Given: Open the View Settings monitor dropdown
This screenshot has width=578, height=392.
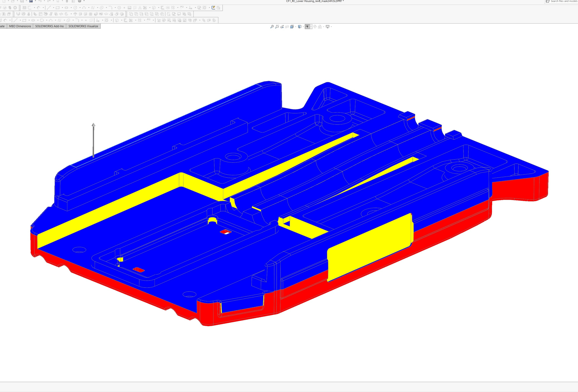Looking at the screenshot, I should (x=331, y=27).
